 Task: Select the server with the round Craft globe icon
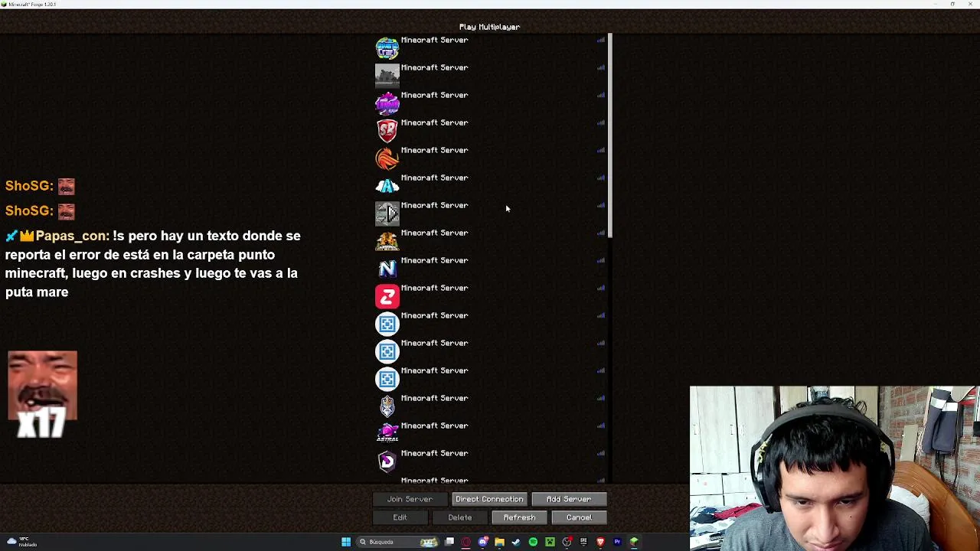(490, 48)
